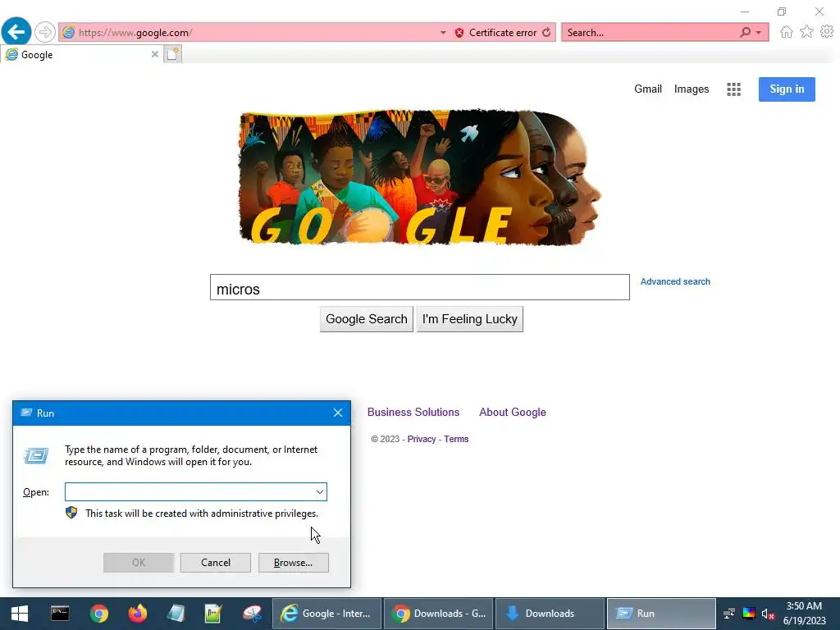Image resolution: width=840 pixels, height=630 pixels.
Task: Switch to the Google tab
Action: tap(80, 54)
